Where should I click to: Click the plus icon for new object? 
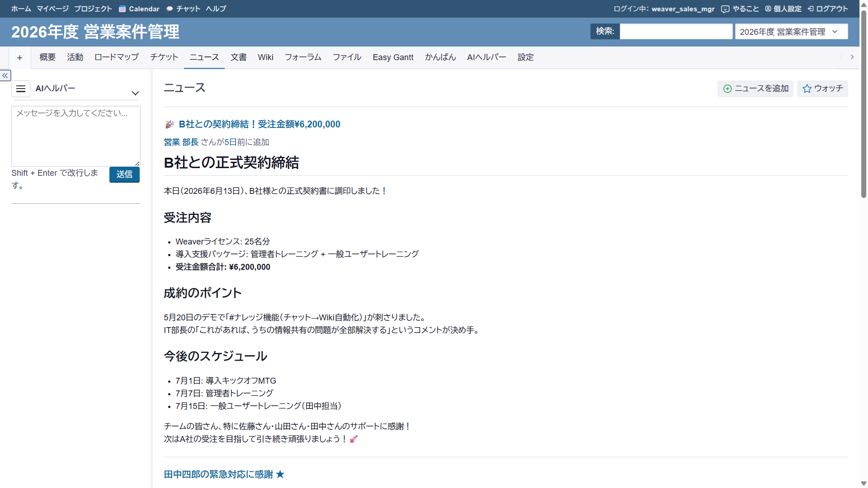[19, 57]
